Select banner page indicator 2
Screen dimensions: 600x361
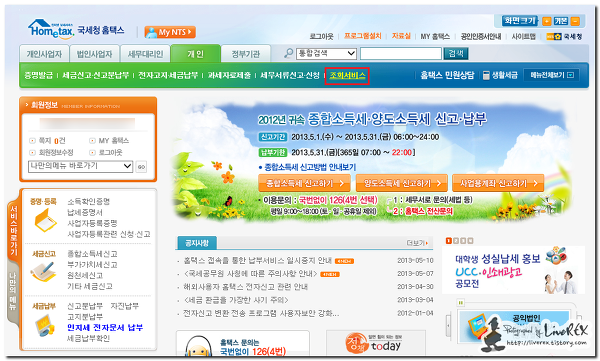click(x=456, y=241)
